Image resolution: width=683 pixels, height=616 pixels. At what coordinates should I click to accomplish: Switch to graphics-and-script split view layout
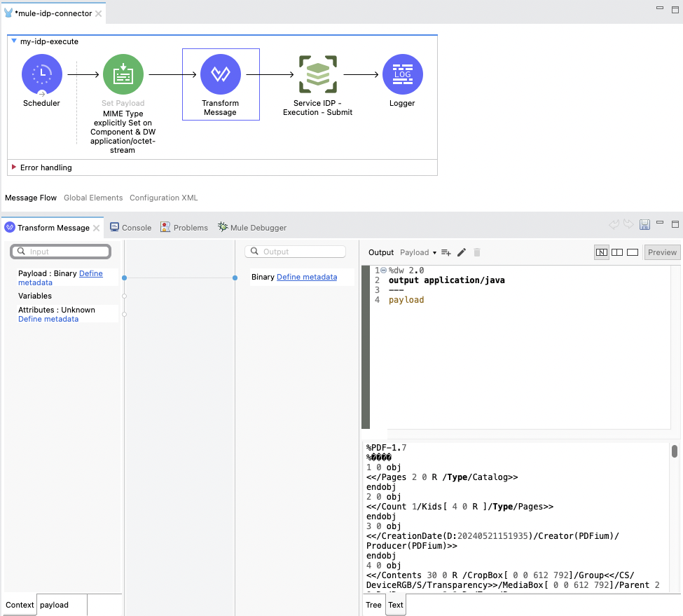pos(602,252)
